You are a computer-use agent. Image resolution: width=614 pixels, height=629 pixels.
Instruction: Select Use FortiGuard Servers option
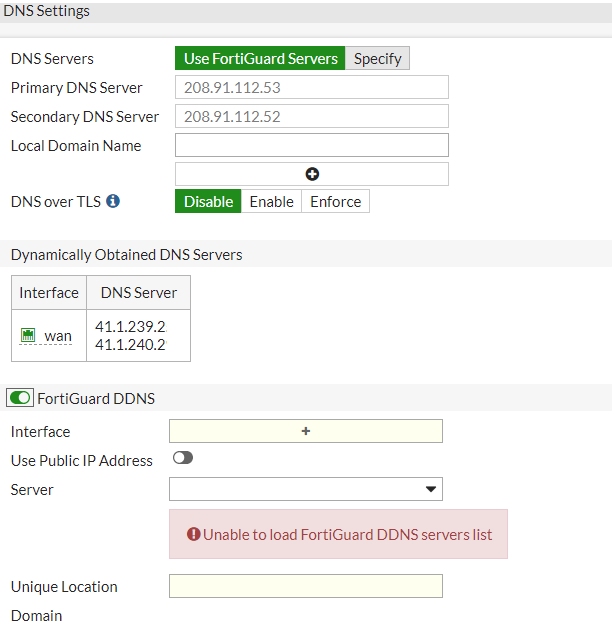coord(260,58)
